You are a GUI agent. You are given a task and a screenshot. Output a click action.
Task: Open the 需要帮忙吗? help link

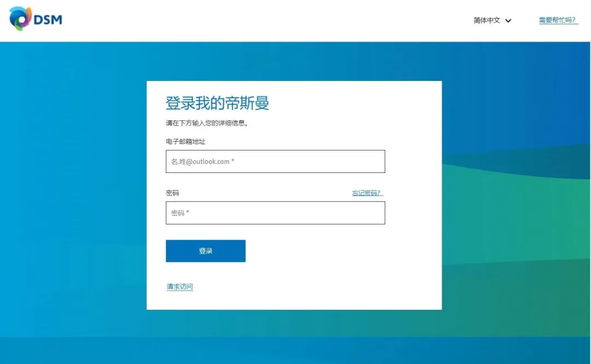558,20
